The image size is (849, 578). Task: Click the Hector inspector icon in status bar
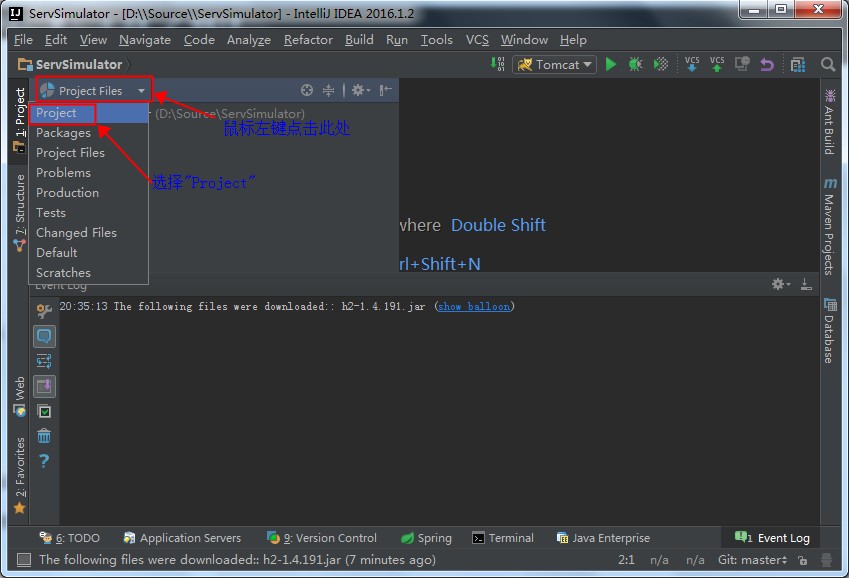(x=826, y=560)
